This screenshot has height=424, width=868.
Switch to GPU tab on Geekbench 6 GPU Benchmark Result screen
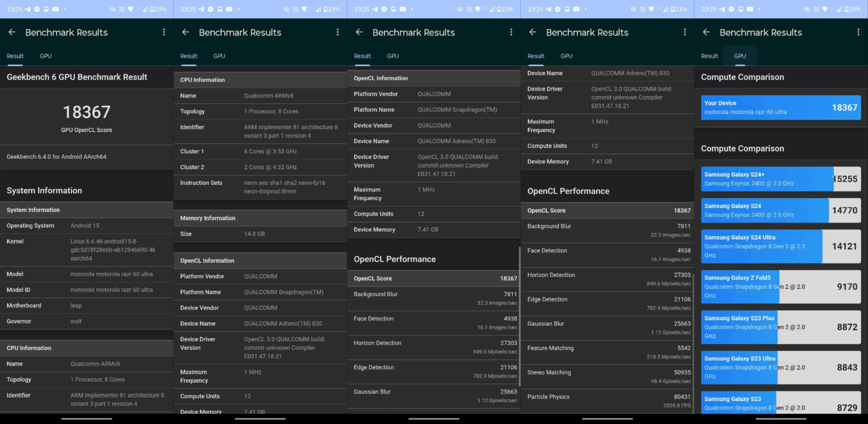pyautogui.click(x=46, y=56)
